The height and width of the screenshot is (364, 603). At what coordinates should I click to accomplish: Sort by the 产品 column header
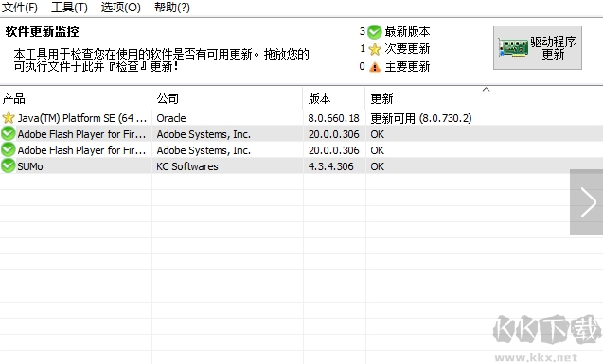click(x=76, y=98)
